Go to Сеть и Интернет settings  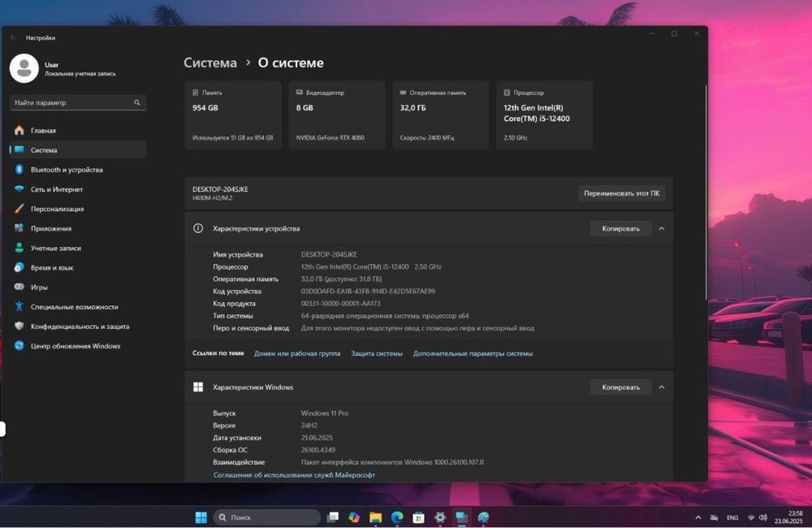pos(57,189)
